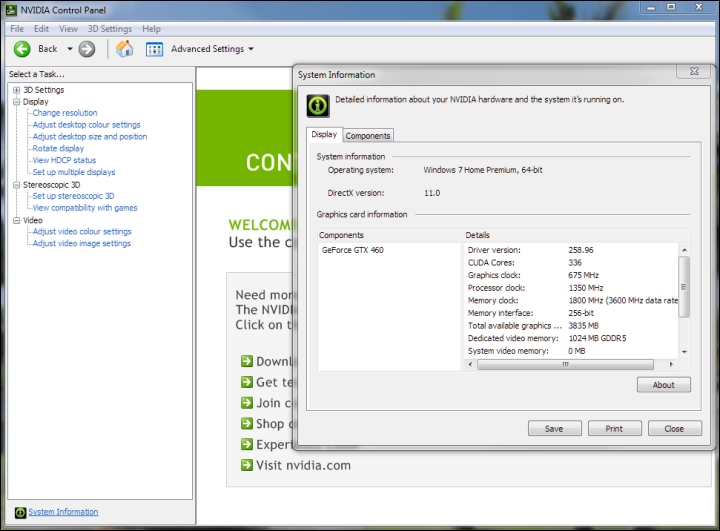Open the 3D Settings menu

click(x=110, y=28)
